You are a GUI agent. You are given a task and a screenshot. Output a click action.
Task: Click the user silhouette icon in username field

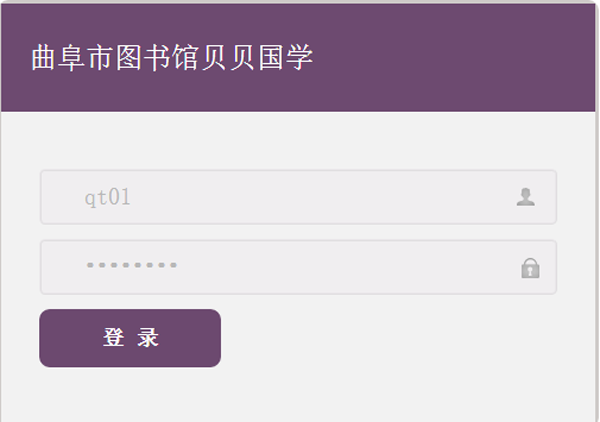point(526,197)
